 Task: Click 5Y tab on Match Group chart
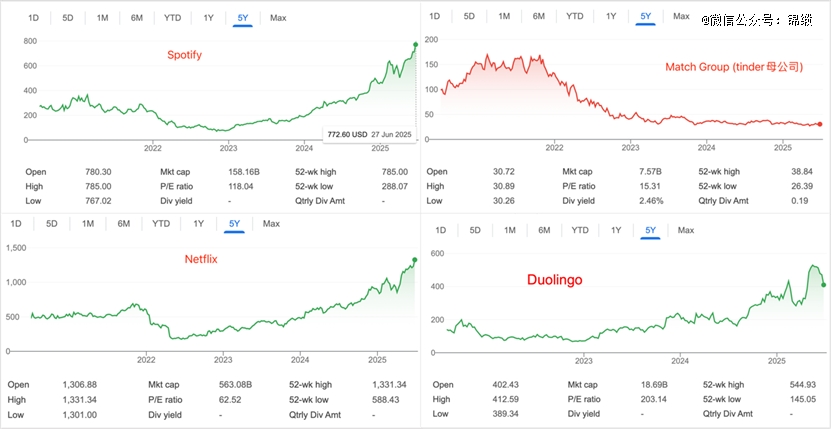click(x=645, y=16)
